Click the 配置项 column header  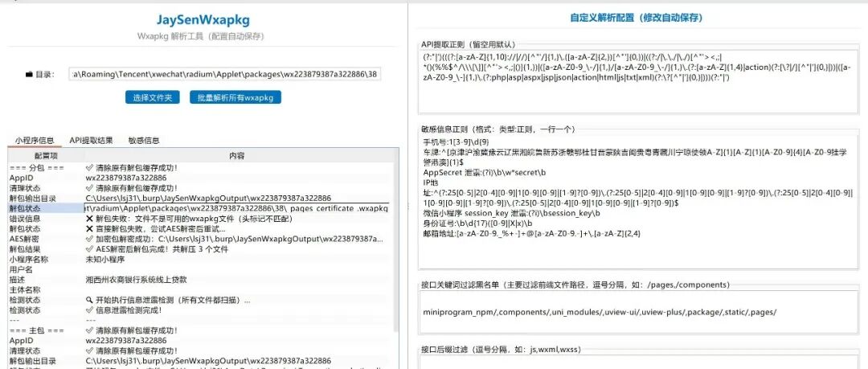tap(45, 156)
